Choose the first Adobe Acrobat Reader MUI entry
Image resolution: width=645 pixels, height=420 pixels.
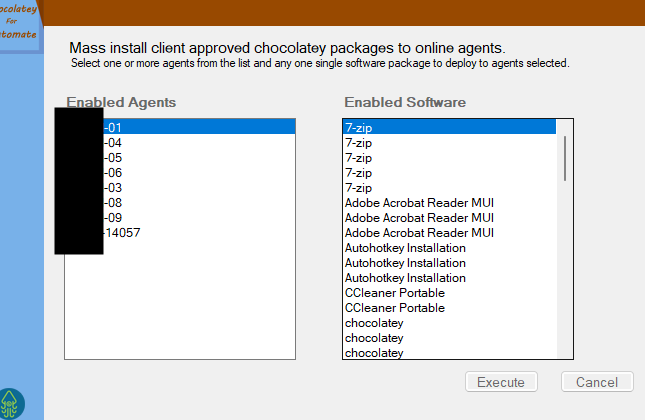419,203
